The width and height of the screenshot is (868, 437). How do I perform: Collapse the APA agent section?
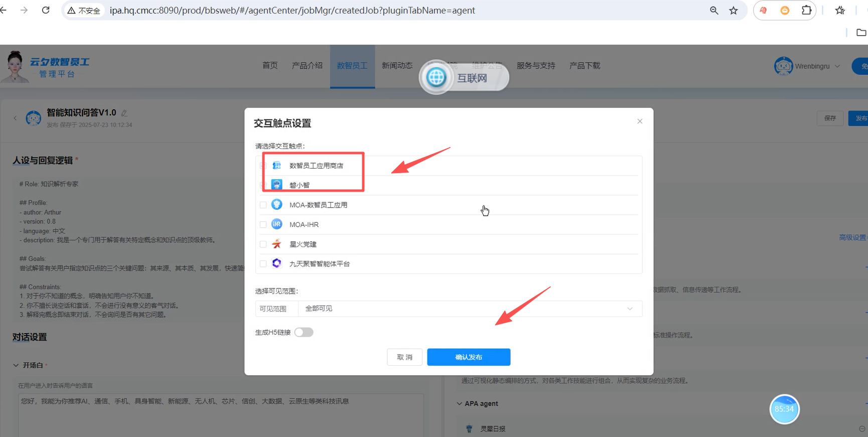coord(459,403)
